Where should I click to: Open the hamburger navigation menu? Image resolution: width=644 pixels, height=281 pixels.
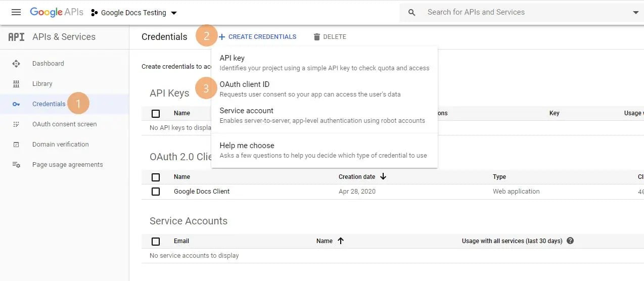(x=16, y=12)
